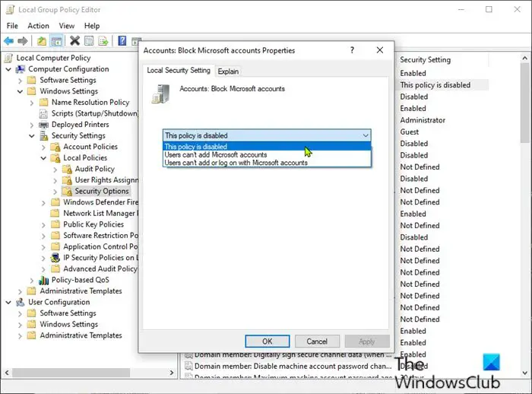Image resolution: width=532 pixels, height=394 pixels.
Task: Expand the Software Settings node under Computer Configuration
Action: (20, 81)
